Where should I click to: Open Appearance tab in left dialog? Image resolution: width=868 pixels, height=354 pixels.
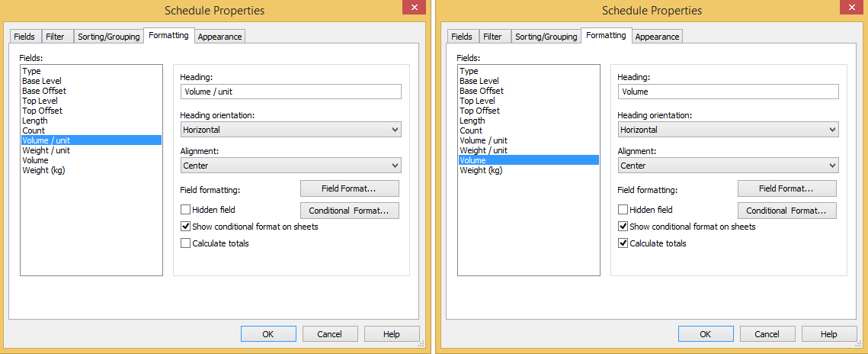(219, 37)
